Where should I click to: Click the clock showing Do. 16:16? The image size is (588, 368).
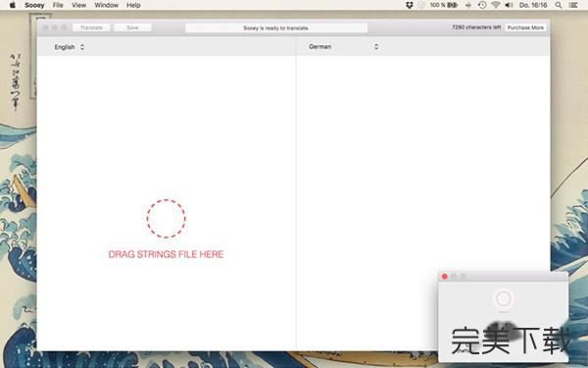(x=533, y=5)
